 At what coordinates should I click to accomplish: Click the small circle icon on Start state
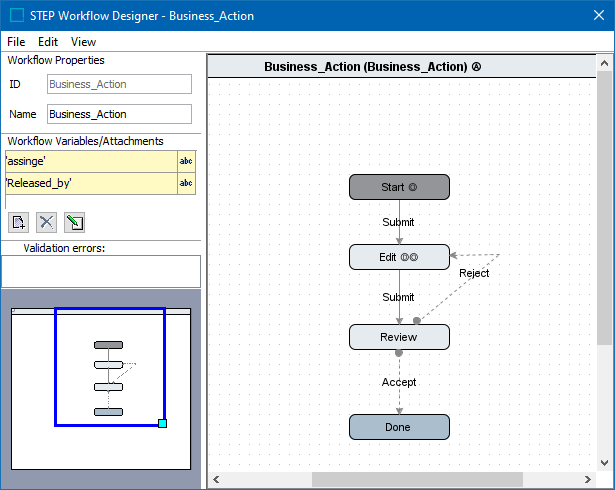click(413, 187)
